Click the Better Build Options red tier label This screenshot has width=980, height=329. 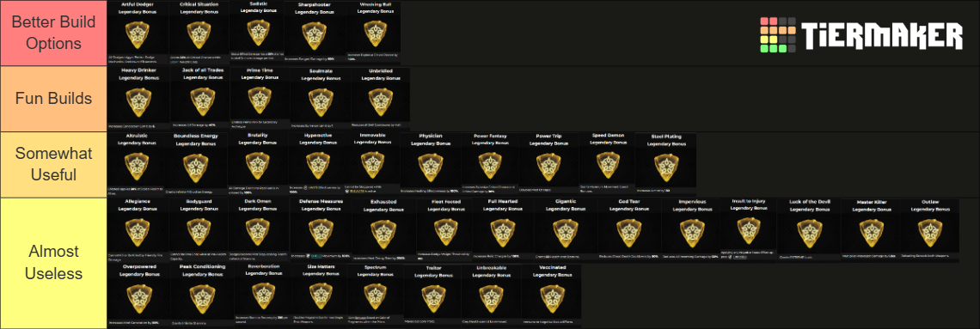[x=53, y=34]
